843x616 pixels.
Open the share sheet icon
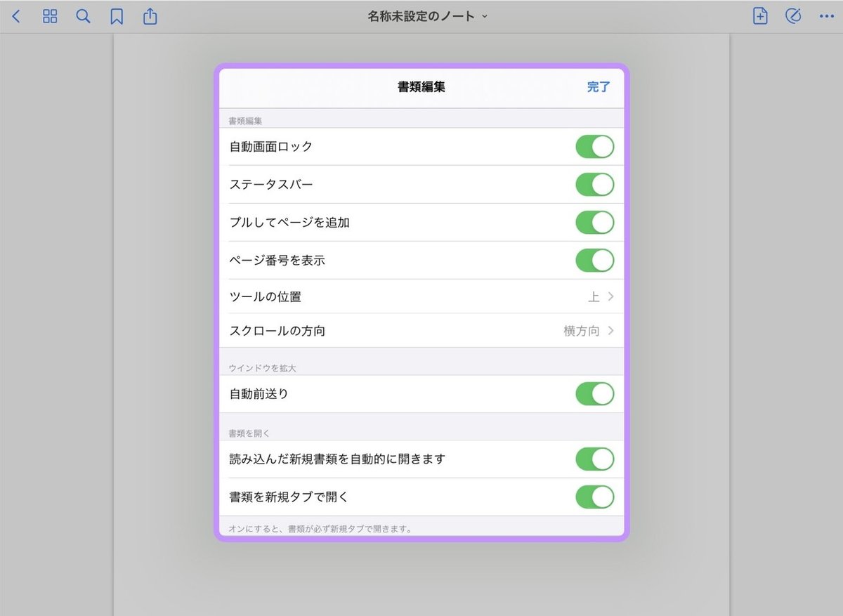click(x=150, y=15)
